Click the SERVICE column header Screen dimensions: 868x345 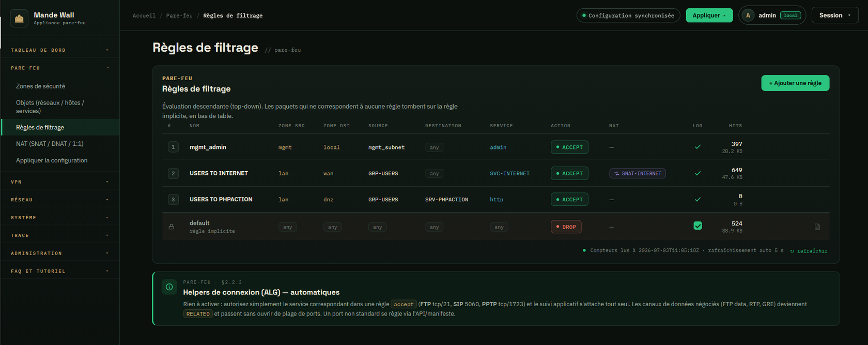501,126
